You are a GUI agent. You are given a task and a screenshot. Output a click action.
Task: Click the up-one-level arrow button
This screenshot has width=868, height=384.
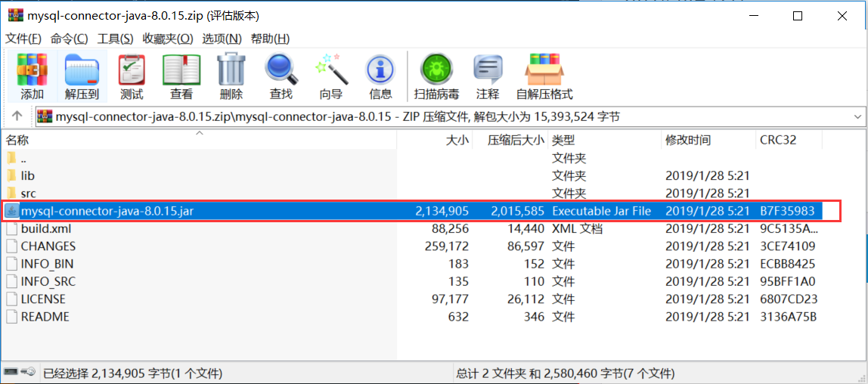click(17, 116)
